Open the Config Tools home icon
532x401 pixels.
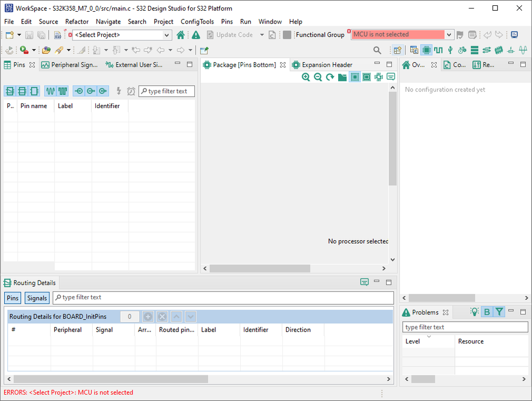click(181, 35)
